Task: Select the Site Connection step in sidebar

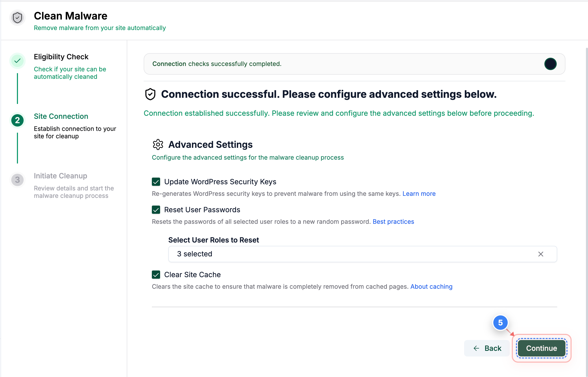Action: pyautogui.click(x=61, y=116)
